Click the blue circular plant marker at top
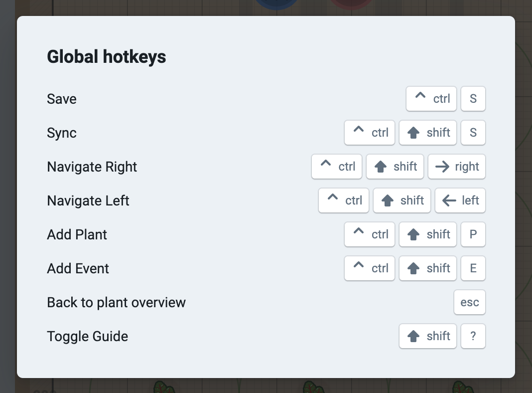 [x=276, y=4]
